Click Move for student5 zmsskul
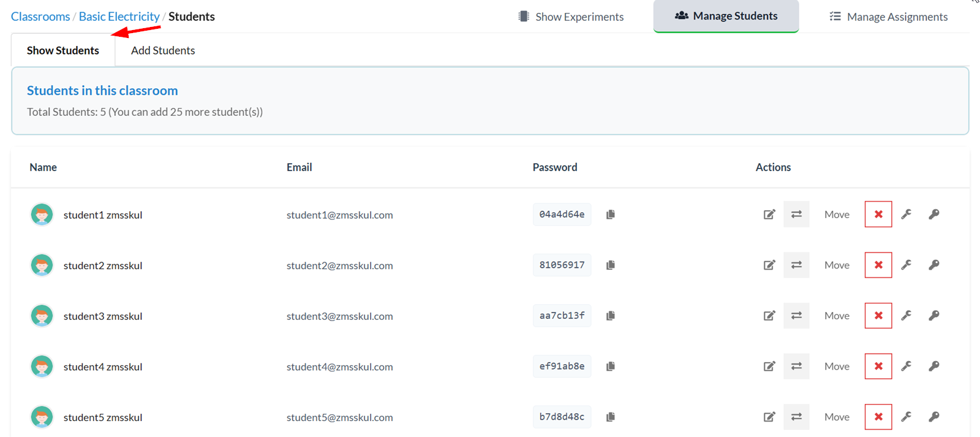The width and height of the screenshot is (980, 437). click(837, 417)
